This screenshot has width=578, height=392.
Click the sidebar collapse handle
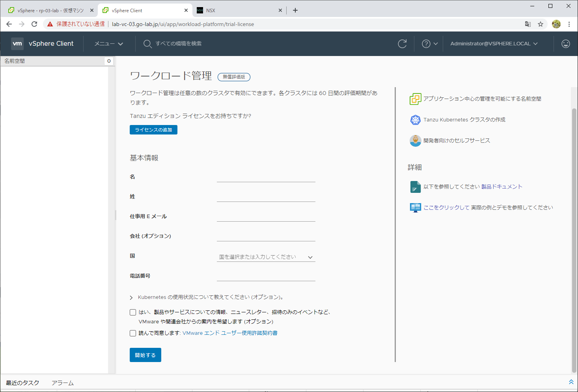click(116, 215)
